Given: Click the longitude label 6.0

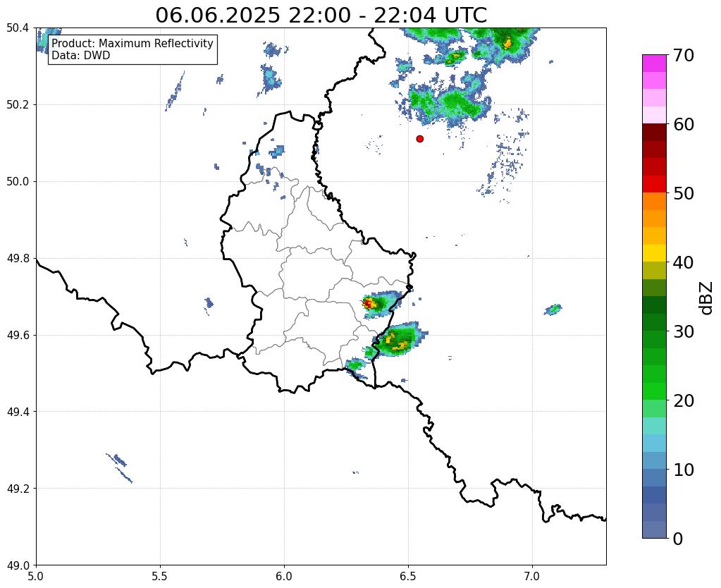Looking at the screenshot, I should 284,576.
